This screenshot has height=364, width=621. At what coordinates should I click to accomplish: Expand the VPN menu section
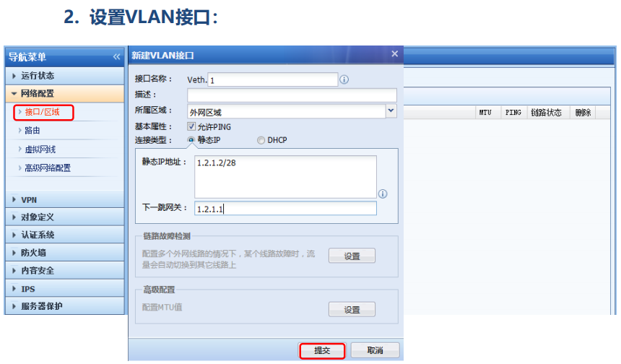coord(65,199)
